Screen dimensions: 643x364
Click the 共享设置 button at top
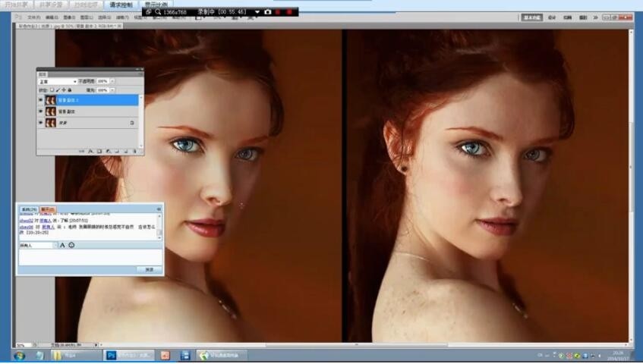click(52, 5)
